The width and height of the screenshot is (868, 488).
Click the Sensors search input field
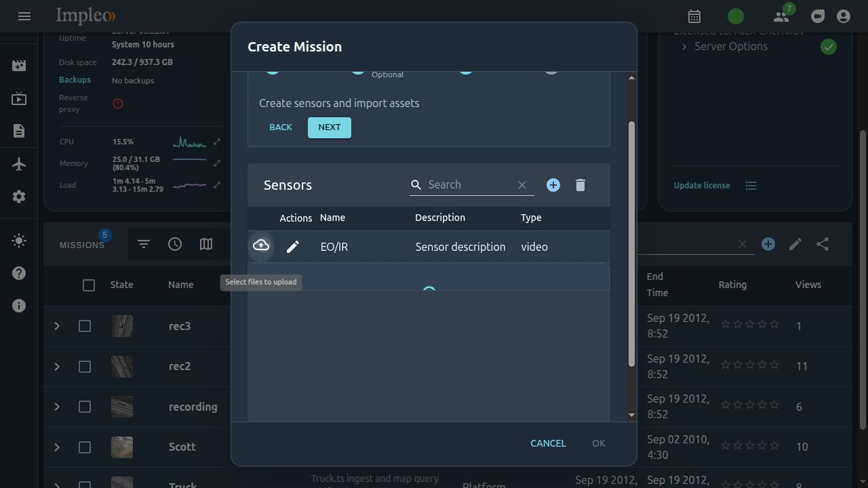pos(469,184)
